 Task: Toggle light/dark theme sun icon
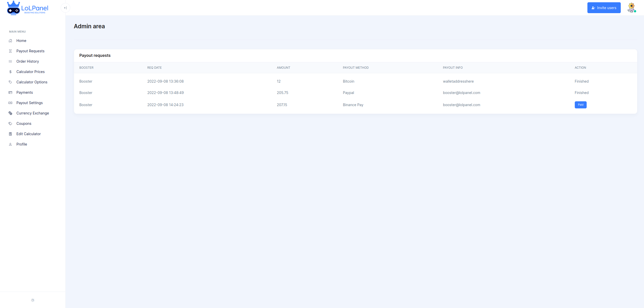(x=33, y=300)
